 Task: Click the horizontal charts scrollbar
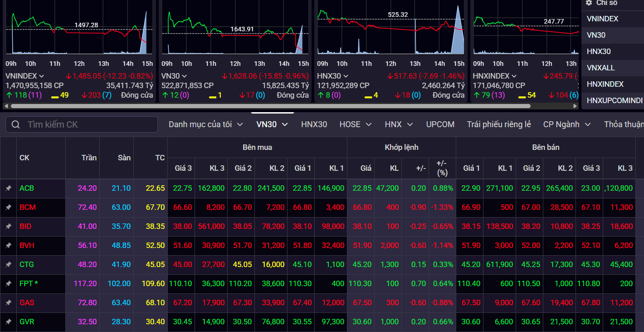[x=270, y=106]
